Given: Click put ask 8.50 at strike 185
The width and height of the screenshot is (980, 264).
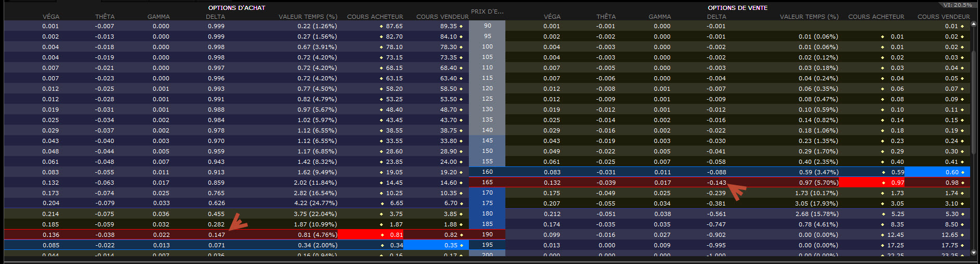Looking at the screenshot, I should click(x=952, y=224).
